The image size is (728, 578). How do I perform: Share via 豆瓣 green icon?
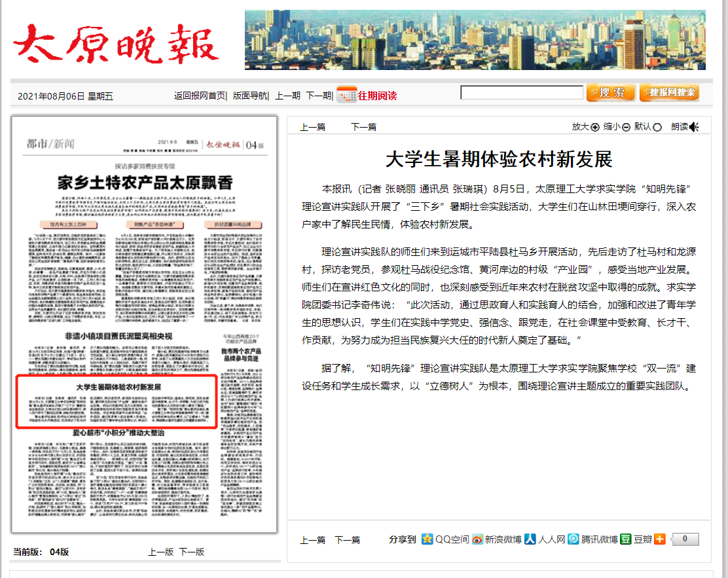[x=626, y=539]
